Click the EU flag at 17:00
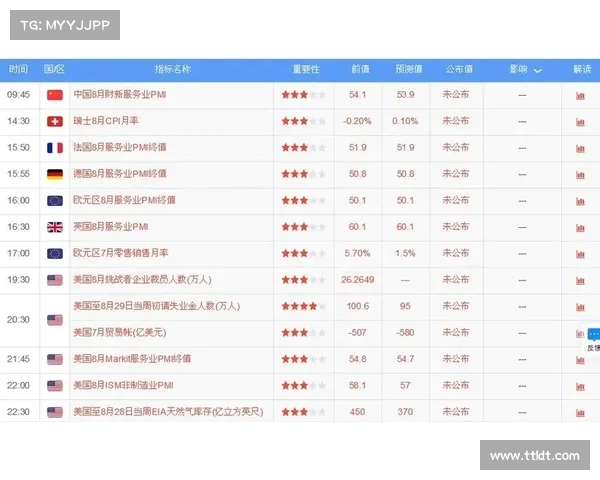Viewport: 600px width, 480px height. [55, 253]
